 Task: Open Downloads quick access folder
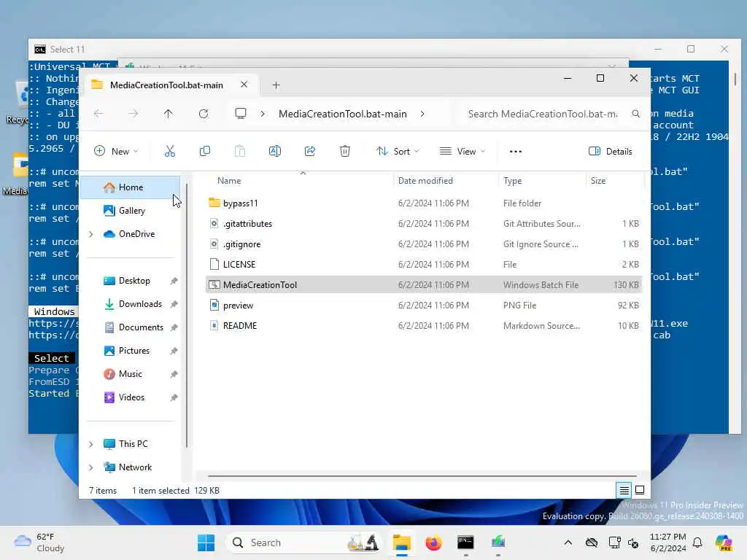(139, 304)
